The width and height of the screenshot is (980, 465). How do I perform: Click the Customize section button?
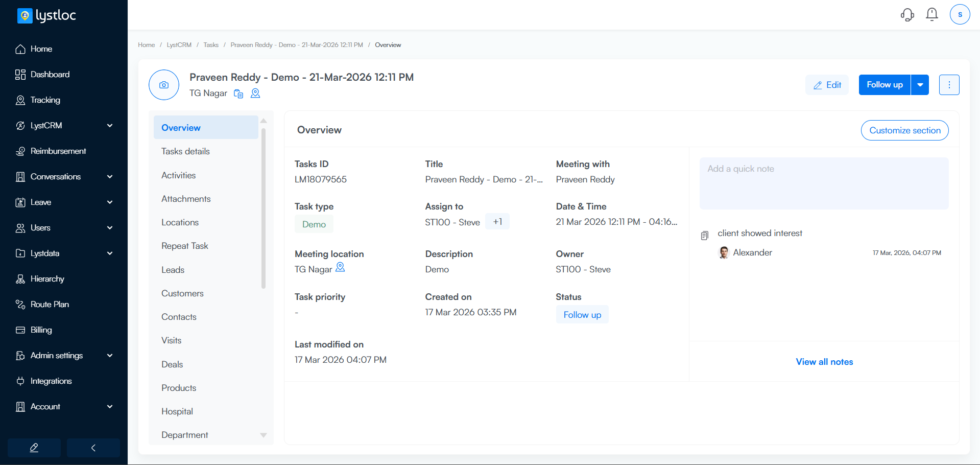tap(904, 130)
